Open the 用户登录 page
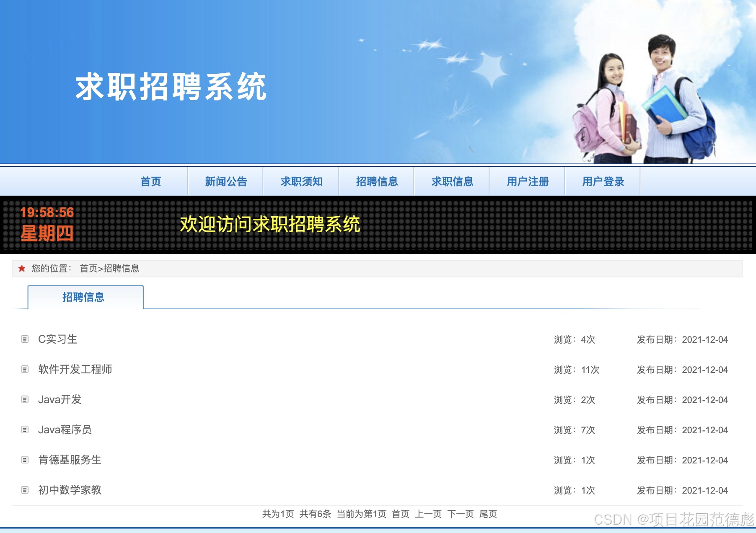Image resolution: width=756 pixels, height=533 pixels. pos(603,181)
